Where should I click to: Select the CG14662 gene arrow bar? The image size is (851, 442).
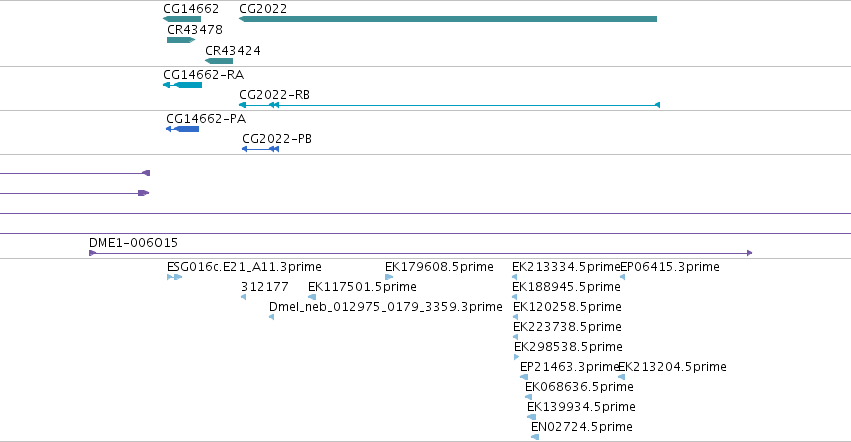tap(182, 19)
